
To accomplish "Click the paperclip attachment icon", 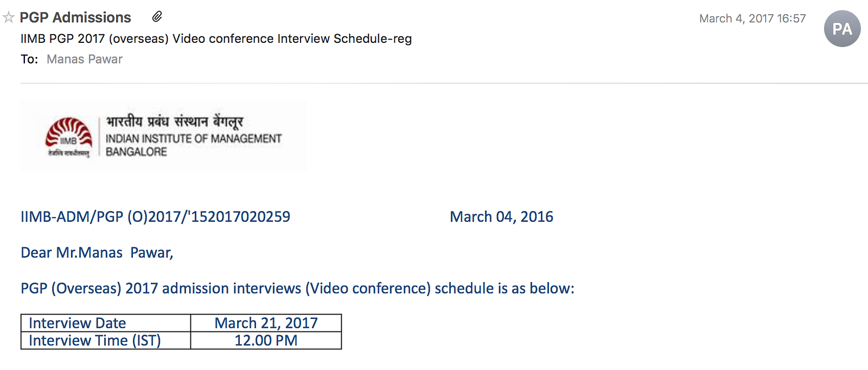I will tap(157, 17).
